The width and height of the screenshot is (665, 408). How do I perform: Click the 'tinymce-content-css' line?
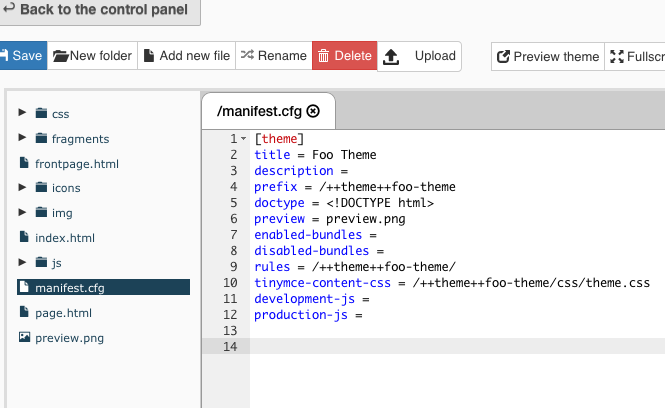(452, 282)
